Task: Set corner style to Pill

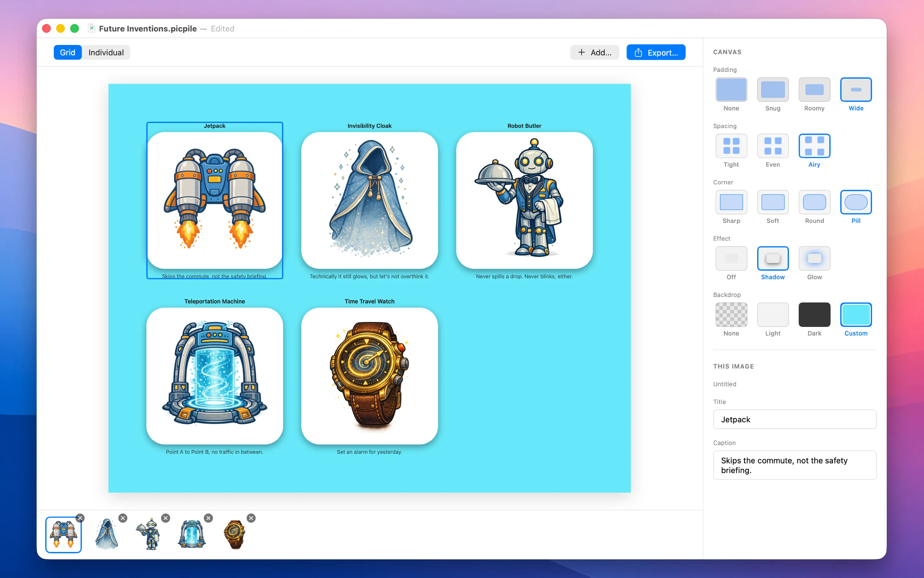Action: pos(856,202)
